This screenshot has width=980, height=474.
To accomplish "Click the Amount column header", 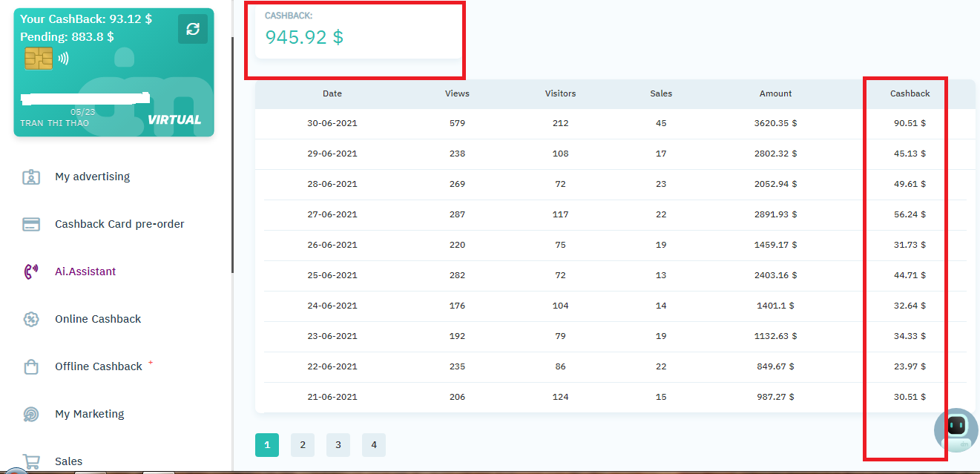I will [x=776, y=93].
